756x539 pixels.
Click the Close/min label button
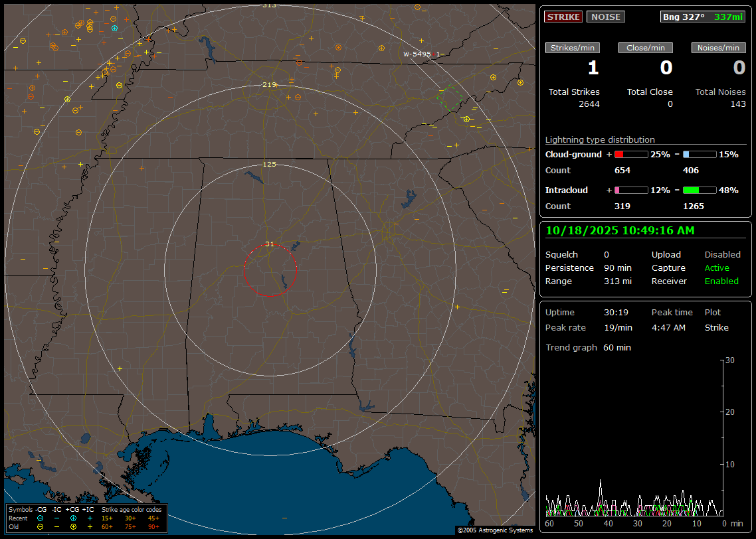point(646,48)
